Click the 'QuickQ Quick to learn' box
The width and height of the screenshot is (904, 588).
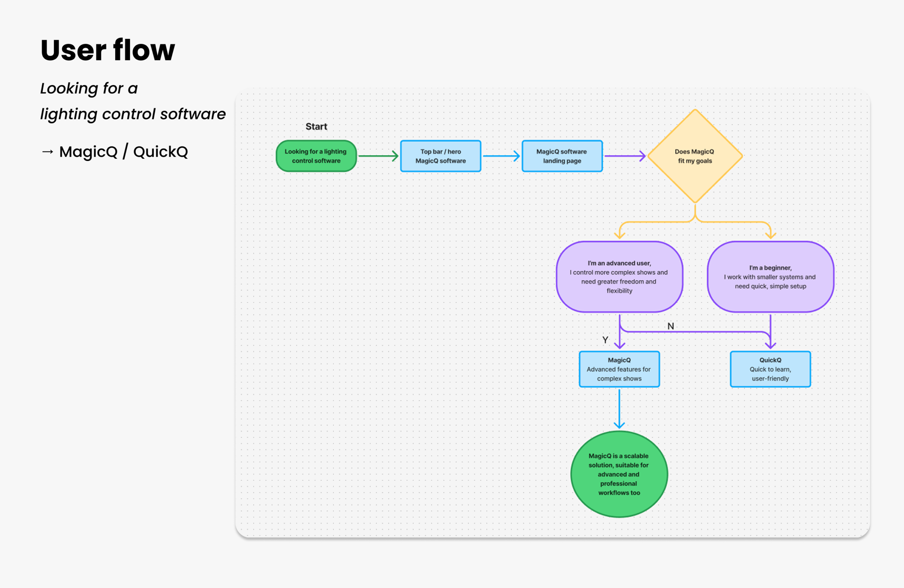(x=770, y=369)
